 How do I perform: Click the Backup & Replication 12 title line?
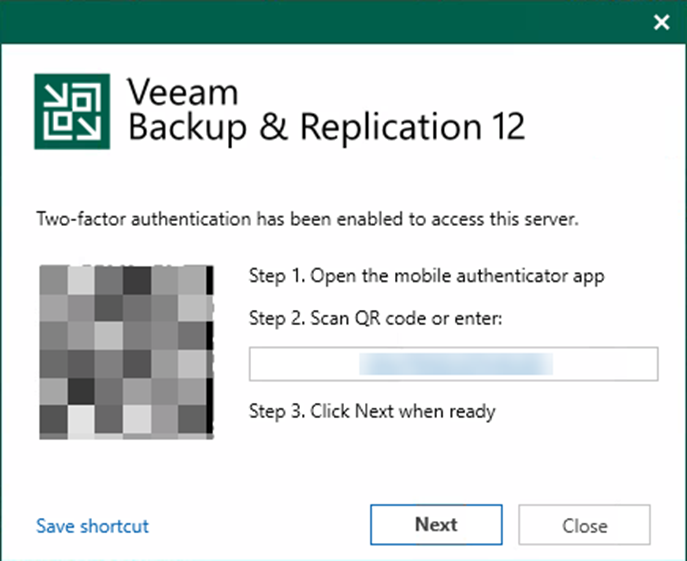pos(326,127)
